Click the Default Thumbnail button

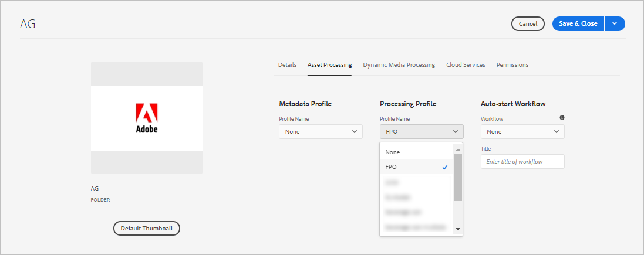(x=146, y=229)
